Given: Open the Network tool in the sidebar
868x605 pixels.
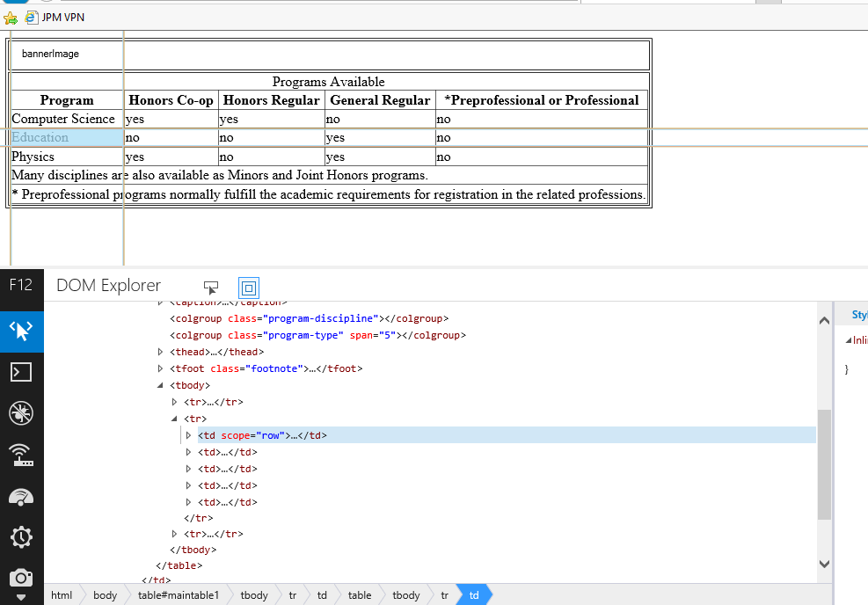Looking at the screenshot, I should point(21,455).
